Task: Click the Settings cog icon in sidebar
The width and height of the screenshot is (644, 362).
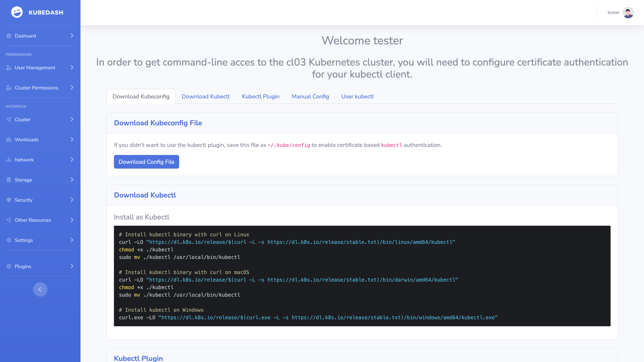Action: click(x=9, y=240)
